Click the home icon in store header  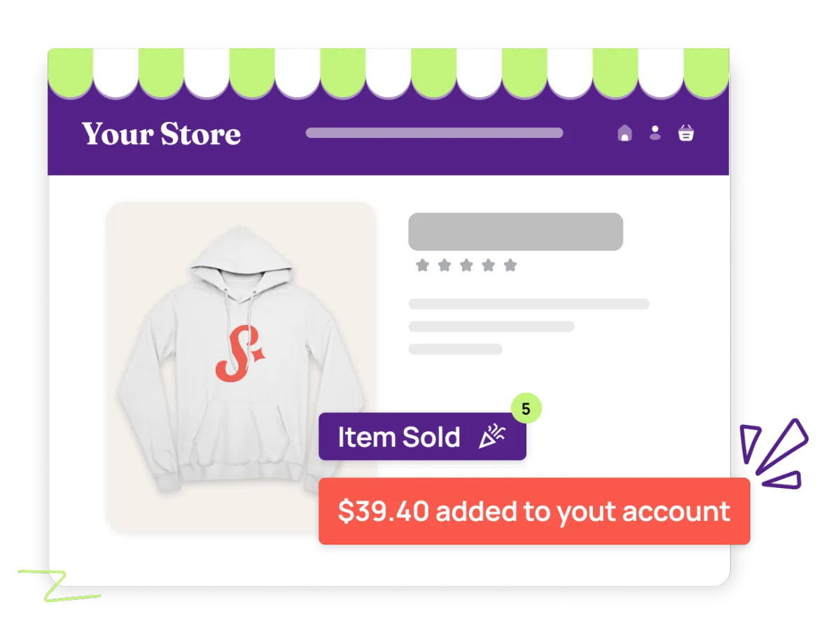(624, 133)
